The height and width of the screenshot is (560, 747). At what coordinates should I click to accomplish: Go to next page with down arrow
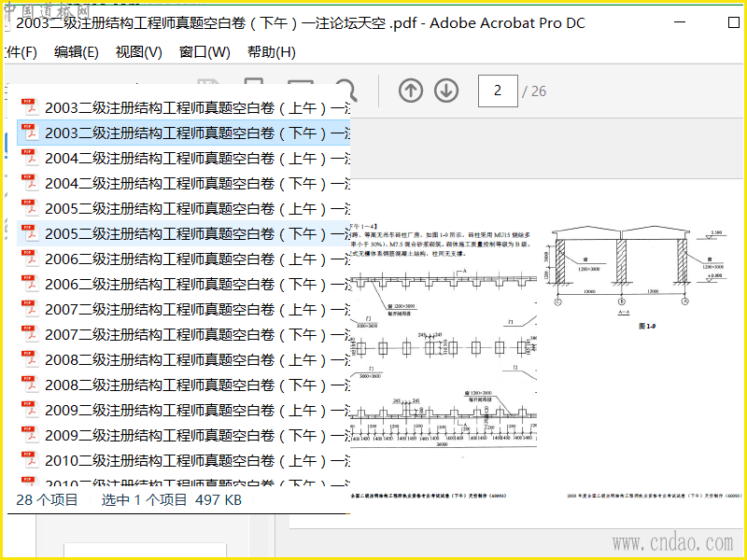point(446,91)
